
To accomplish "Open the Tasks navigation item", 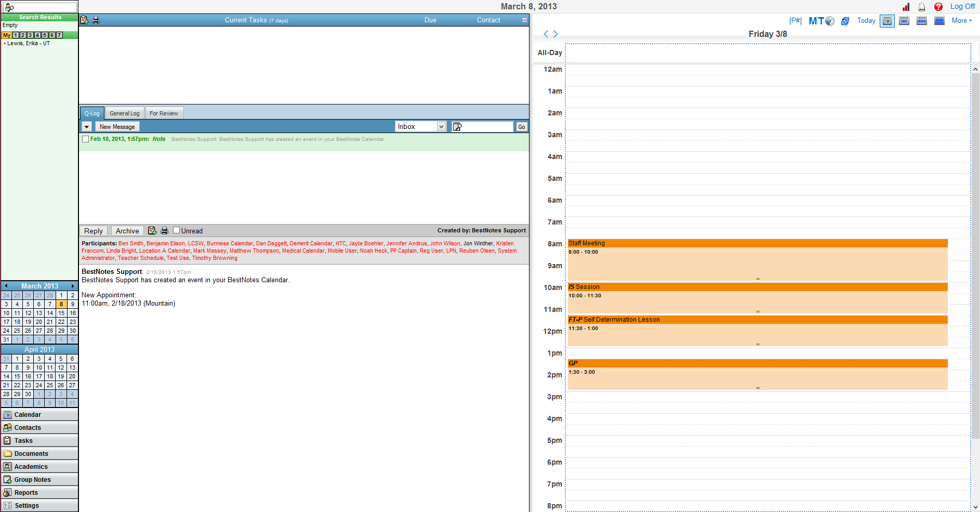I will coord(39,441).
